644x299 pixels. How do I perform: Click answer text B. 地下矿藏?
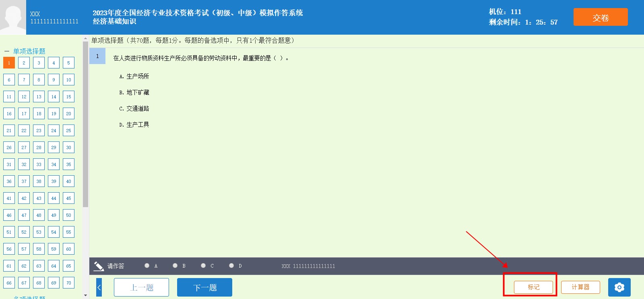click(134, 92)
